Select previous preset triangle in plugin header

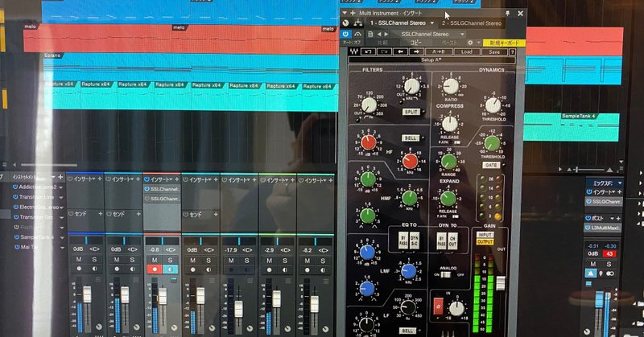click(x=379, y=35)
